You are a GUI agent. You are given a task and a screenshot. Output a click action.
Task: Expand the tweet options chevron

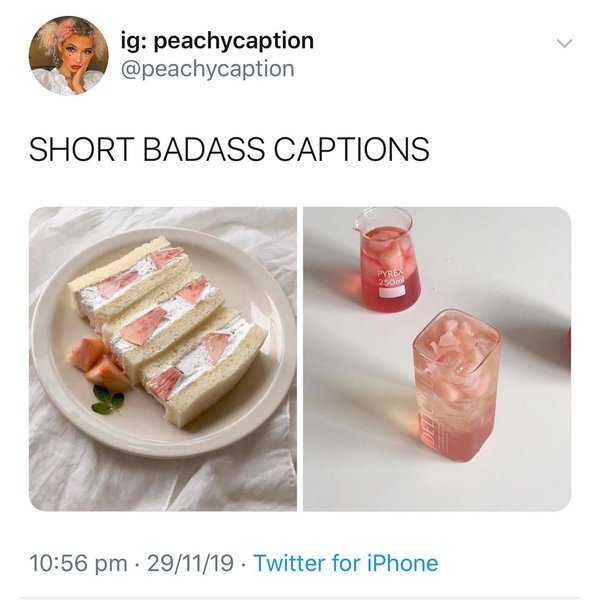click(x=564, y=43)
